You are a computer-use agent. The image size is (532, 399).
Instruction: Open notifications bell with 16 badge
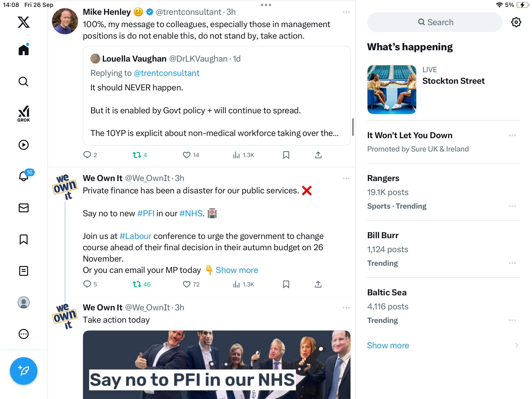click(x=24, y=176)
